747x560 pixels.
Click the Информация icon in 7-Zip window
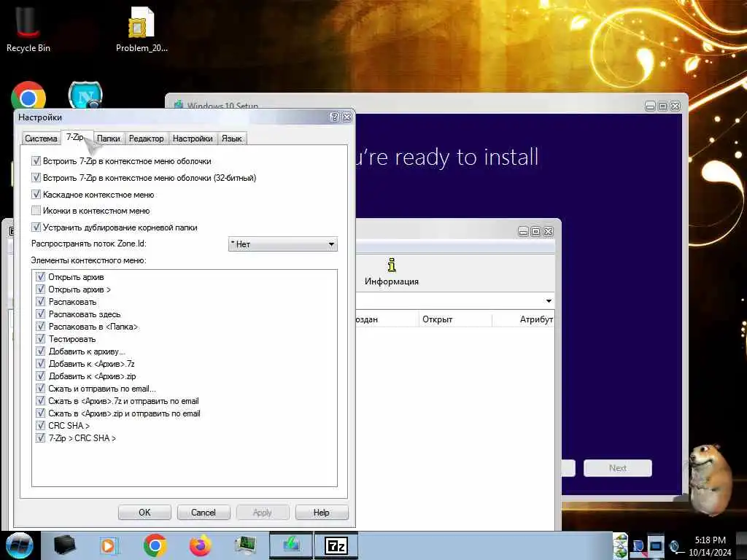(x=392, y=273)
